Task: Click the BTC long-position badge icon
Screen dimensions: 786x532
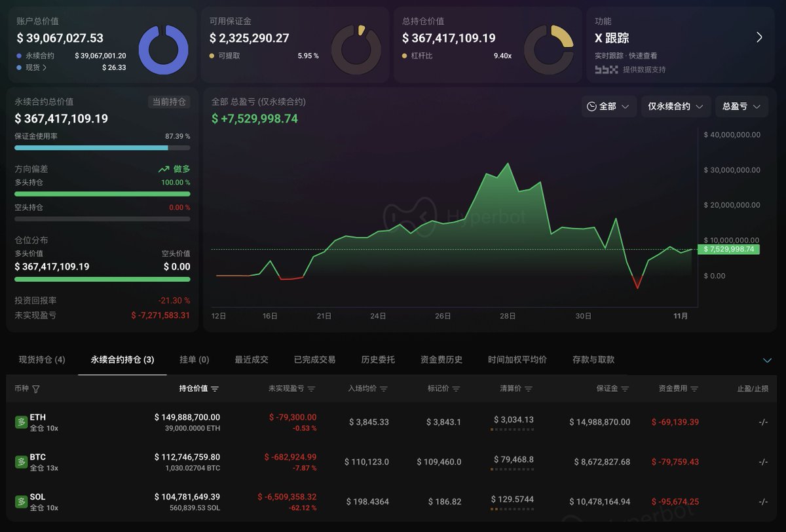Action: [21, 462]
